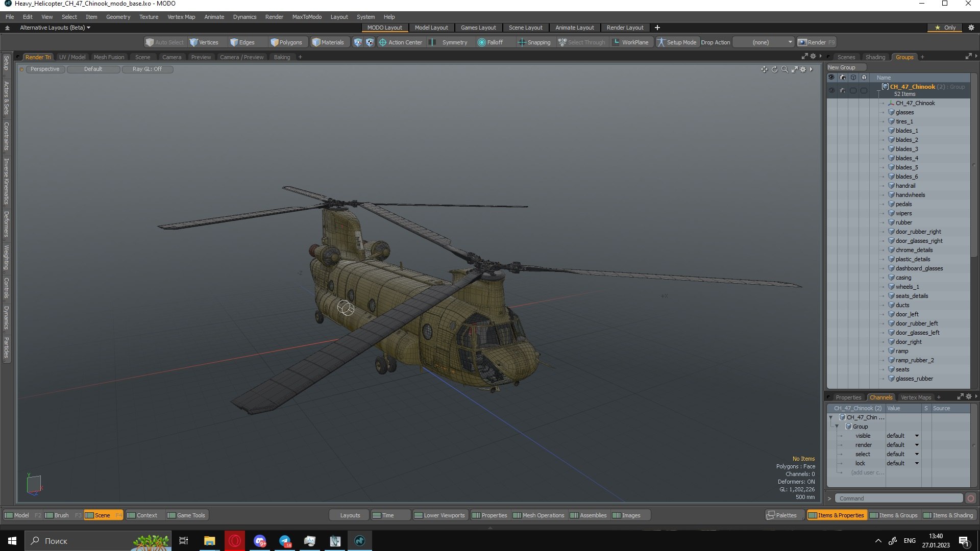Open Action Center options
Viewport: 980px width, 551px height.
pyautogui.click(x=400, y=42)
